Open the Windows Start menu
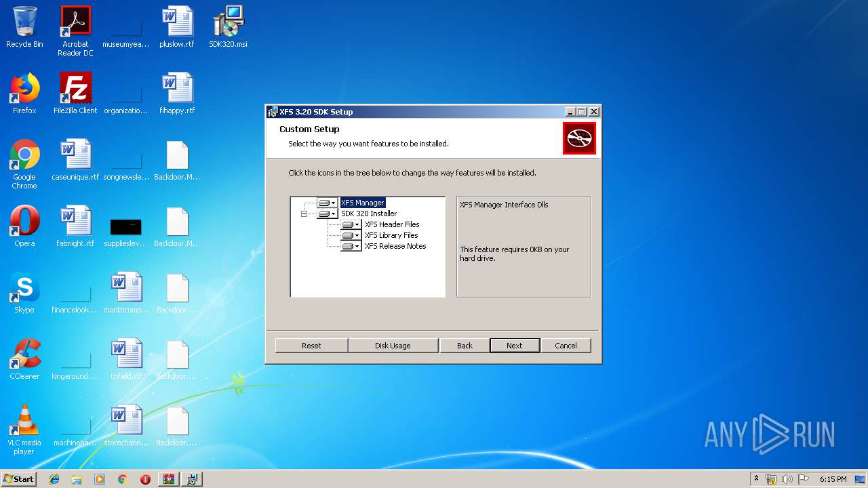The height and width of the screenshot is (488, 868). (x=18, y=479)
